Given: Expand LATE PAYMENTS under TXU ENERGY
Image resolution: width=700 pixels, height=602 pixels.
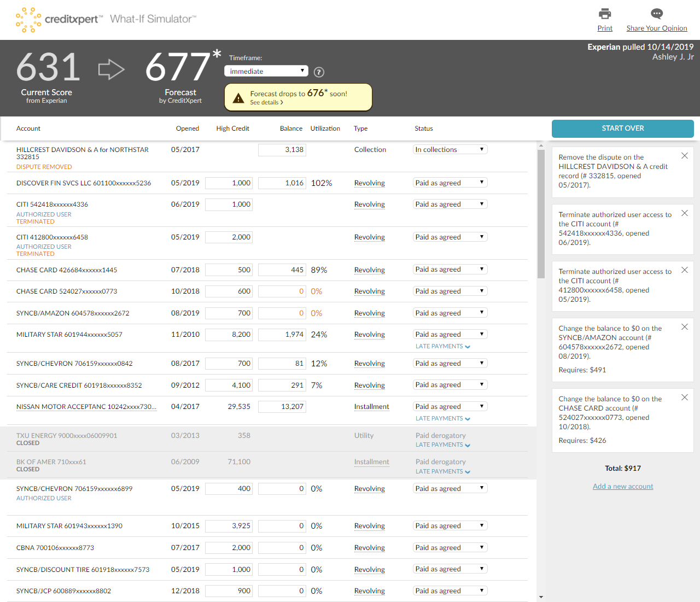Looking at the screenshot, I should coord(443,445).
